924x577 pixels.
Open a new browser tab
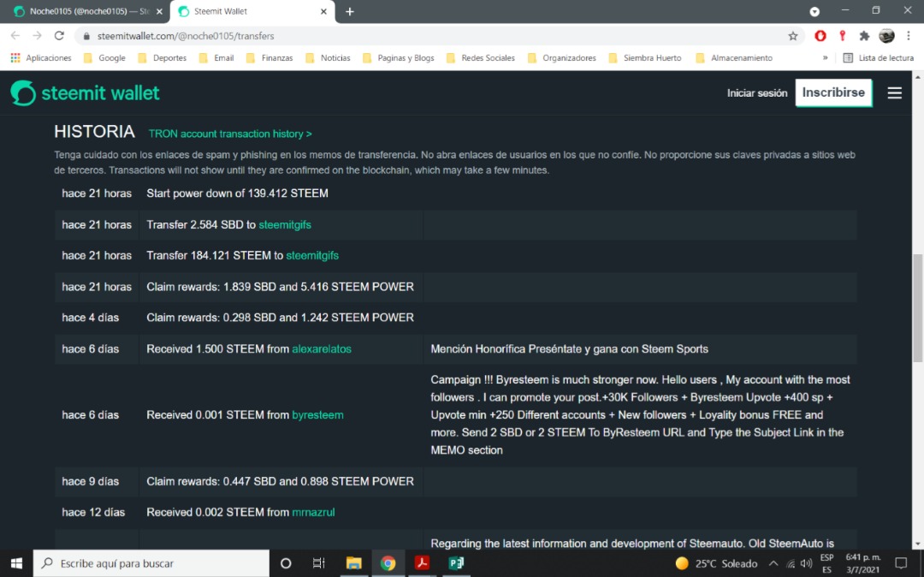pyautogui.click(x=349, y=11)
